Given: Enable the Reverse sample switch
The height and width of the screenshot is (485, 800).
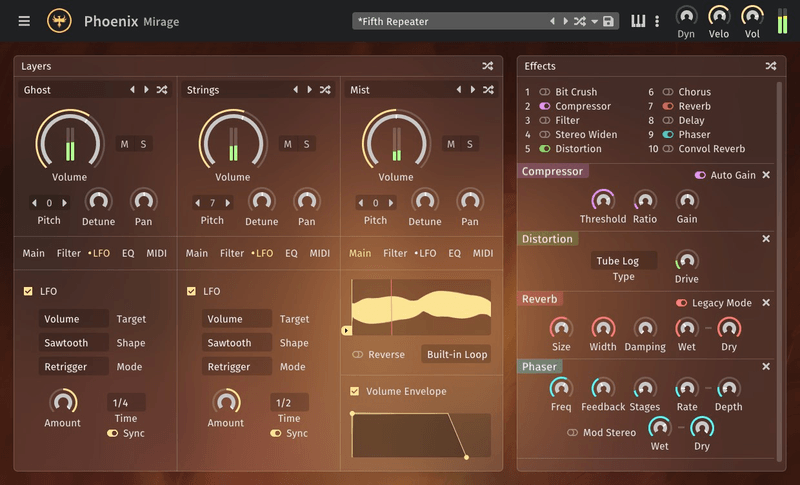Looking at the screenshot, I should coord(358,355).
